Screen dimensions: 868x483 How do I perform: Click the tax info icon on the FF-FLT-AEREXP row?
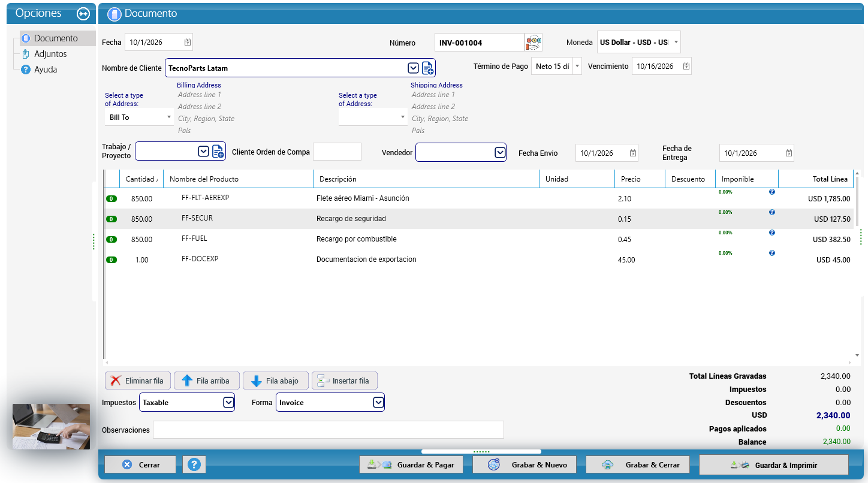click(x=772, y=192)
